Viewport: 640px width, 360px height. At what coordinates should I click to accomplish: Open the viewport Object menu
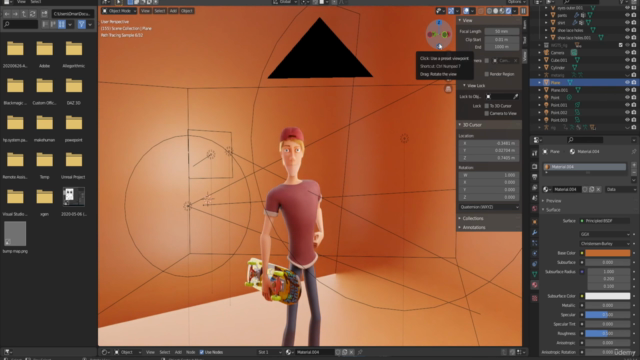coord(187,11)
